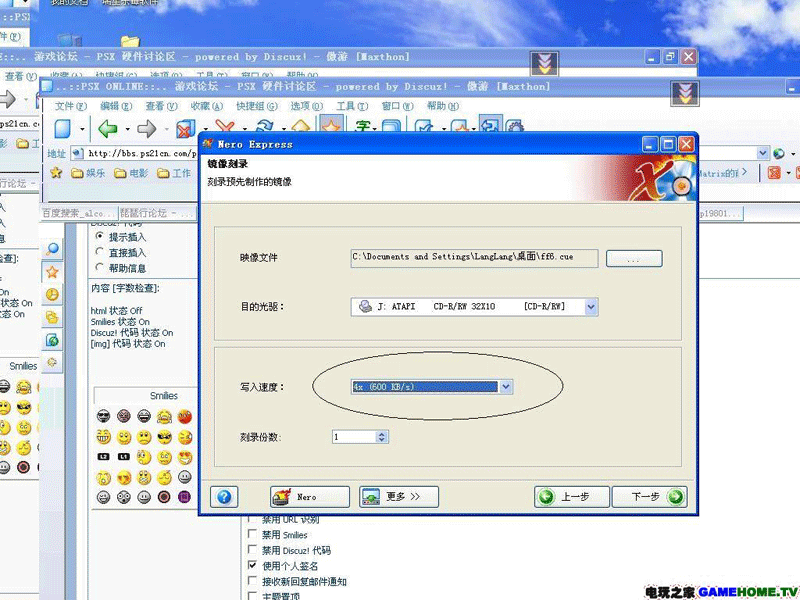The image size is (800, 600).
Task: Click the 刻录份数 spinner arrows
Action: click(382, 437)
